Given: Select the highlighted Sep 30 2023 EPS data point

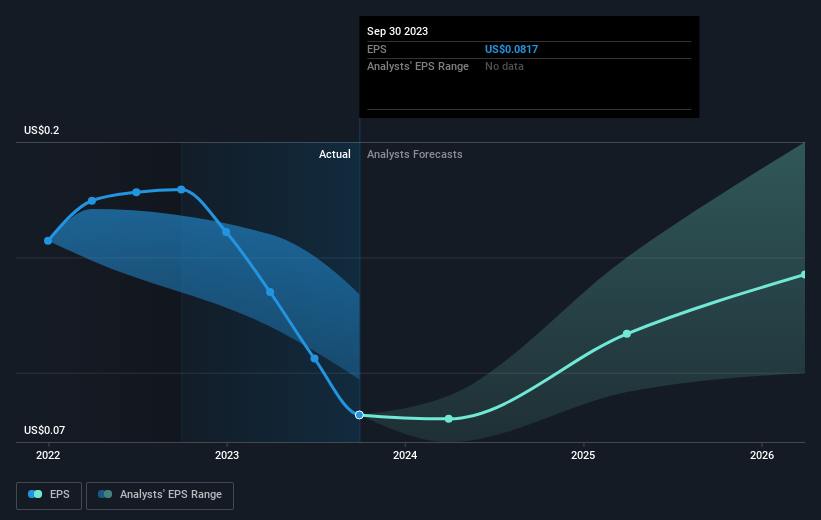Looking at the screenshot, I should [359, 415].
